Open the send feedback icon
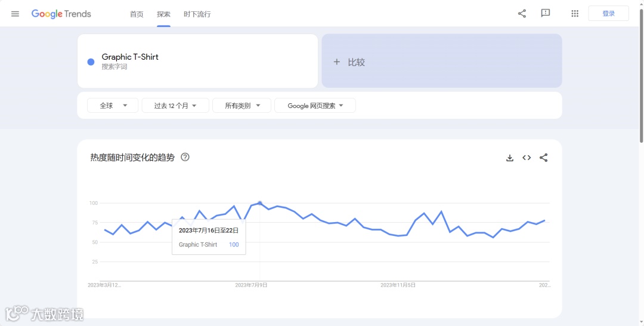The image size is (644, 326). pyautogui.click(x=546, y=14)
